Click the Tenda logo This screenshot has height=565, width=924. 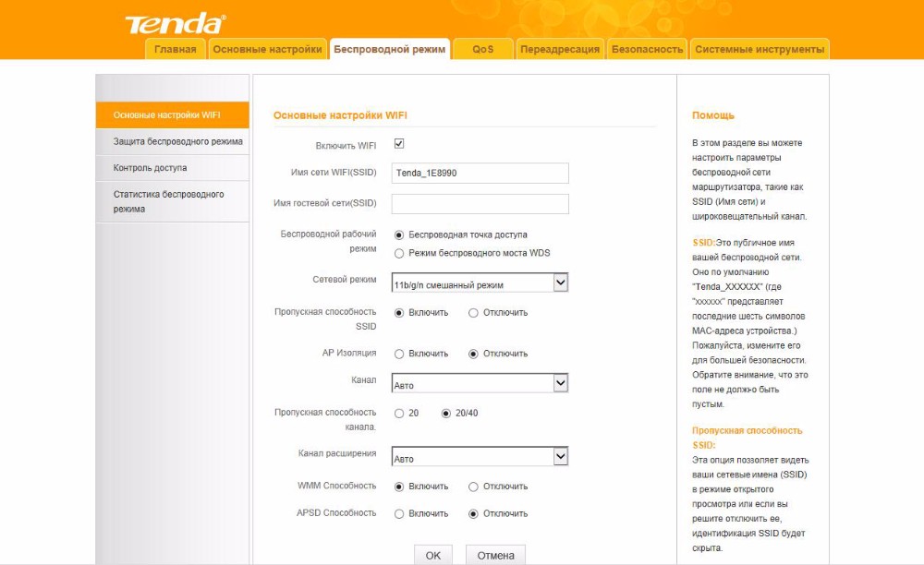175,23
